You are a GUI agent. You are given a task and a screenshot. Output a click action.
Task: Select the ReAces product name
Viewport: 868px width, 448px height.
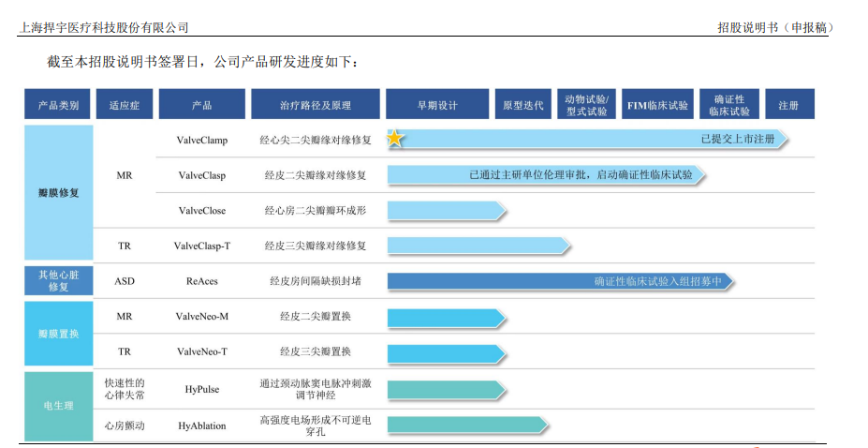click(201, 281)
